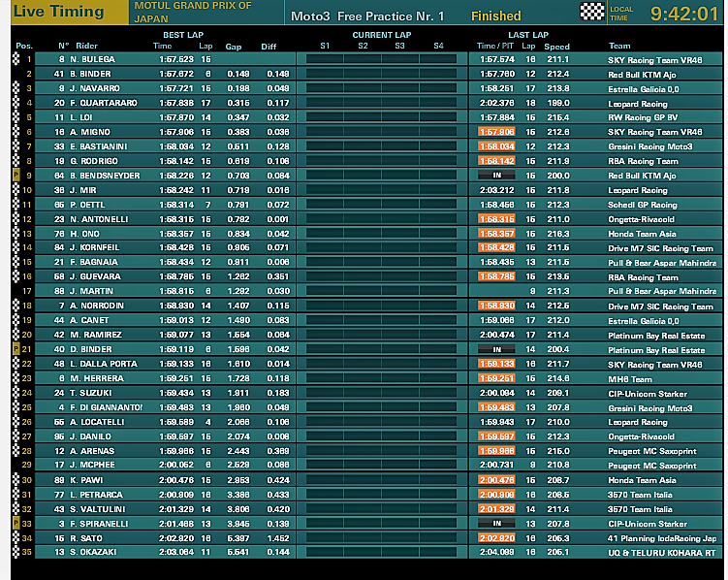
Task: Click rider name F. BAGNAIA
Action: click(x=94, y=262)
